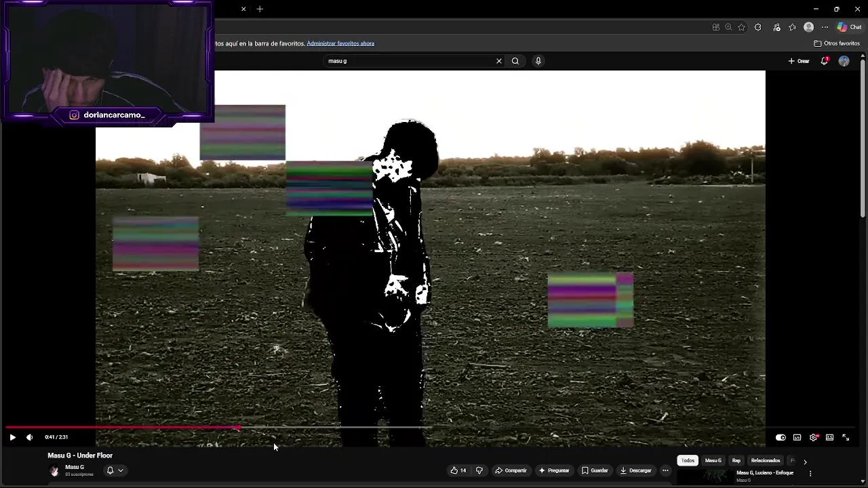Start voice search with microphone
This screenshot has height=488, width=868.
point(538,61)
